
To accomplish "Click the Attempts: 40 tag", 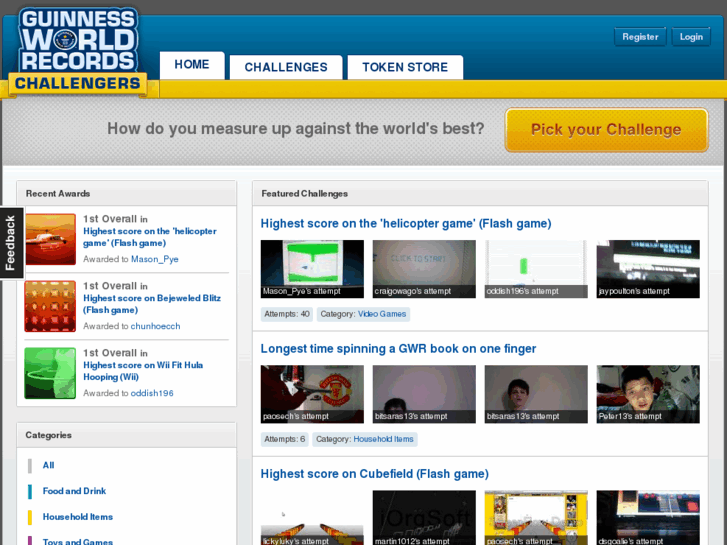I will point(287,314).
